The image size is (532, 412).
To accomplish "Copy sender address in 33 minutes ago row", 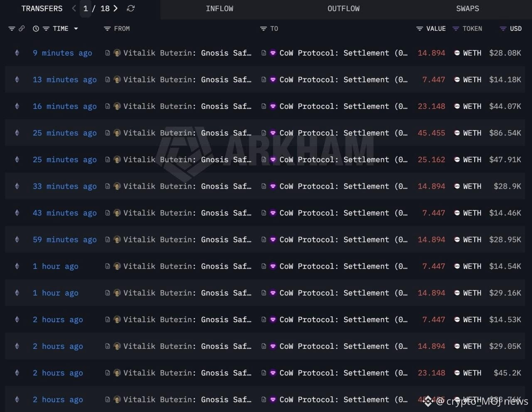I will [x=108, y=186].
